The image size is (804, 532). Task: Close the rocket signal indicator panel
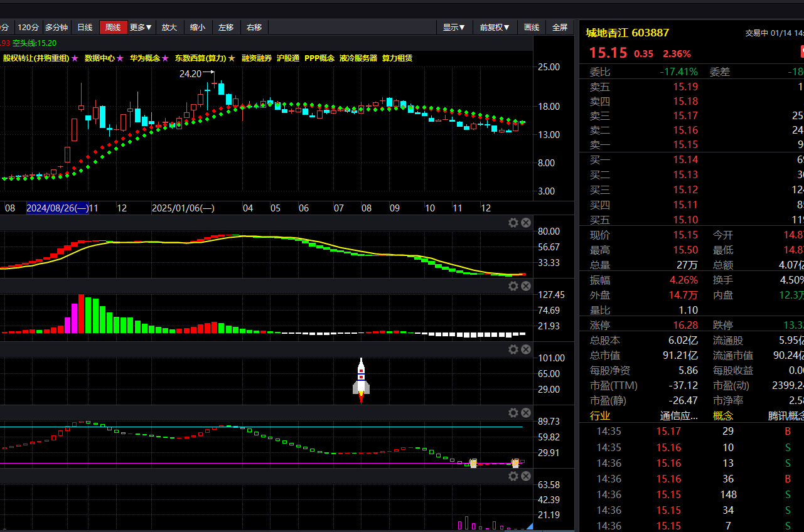tap(526, 349)
